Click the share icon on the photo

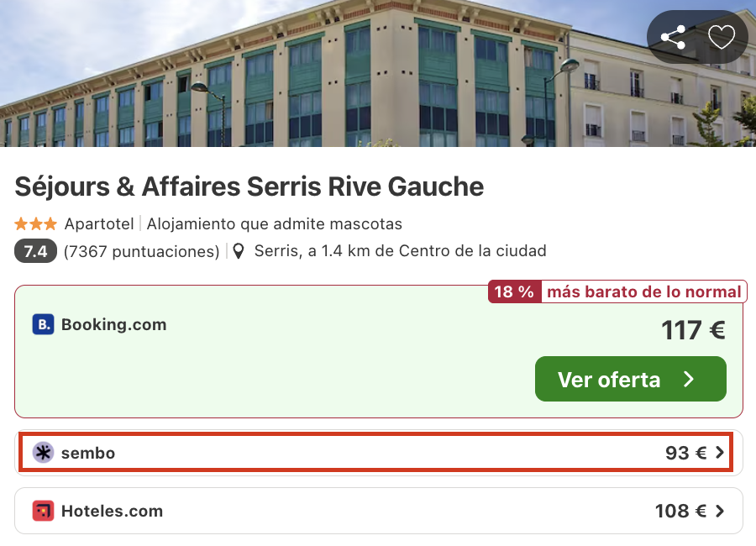coord(673,37)
